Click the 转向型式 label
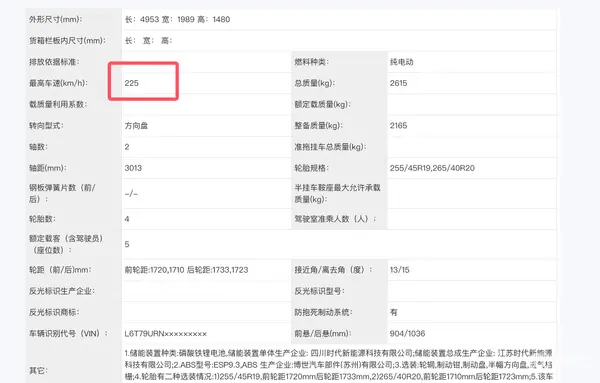 (46, 125)
